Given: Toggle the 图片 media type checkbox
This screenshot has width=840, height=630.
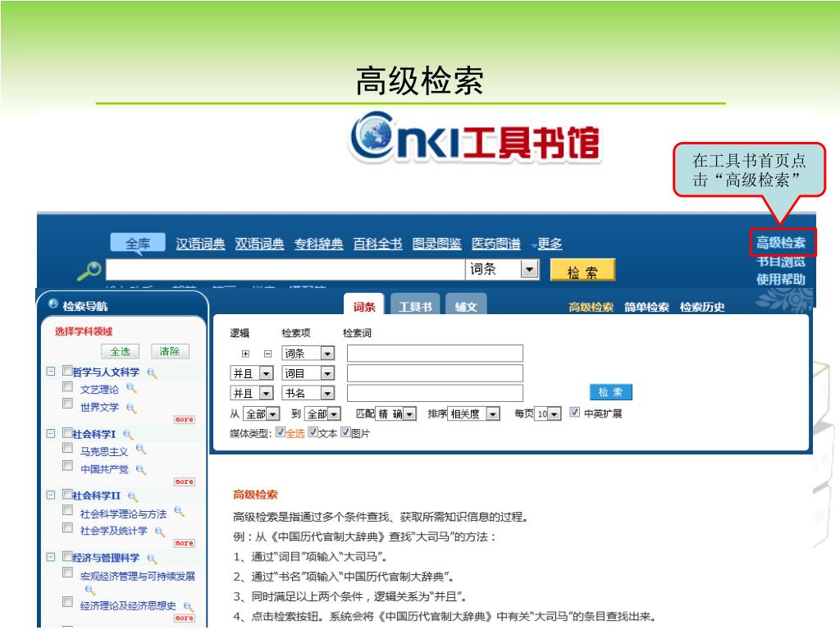Looking at the screenshot, I should (x=345, y=432).
